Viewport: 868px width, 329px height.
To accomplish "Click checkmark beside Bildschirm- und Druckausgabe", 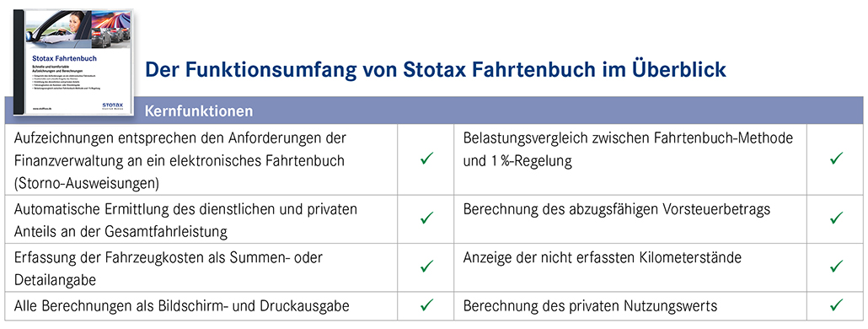I will pyautogui.click(x=426, y=305).
